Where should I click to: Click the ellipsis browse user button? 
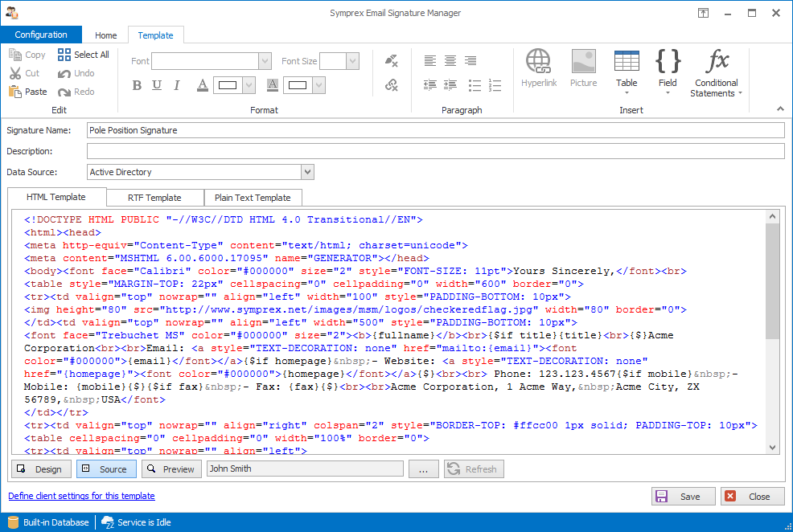coord(423,469)
